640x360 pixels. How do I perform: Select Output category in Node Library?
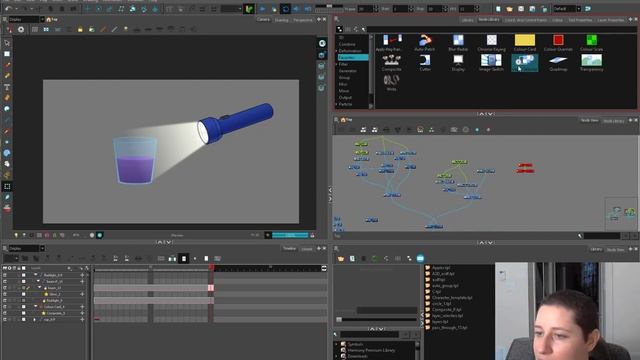click(345, 98)
